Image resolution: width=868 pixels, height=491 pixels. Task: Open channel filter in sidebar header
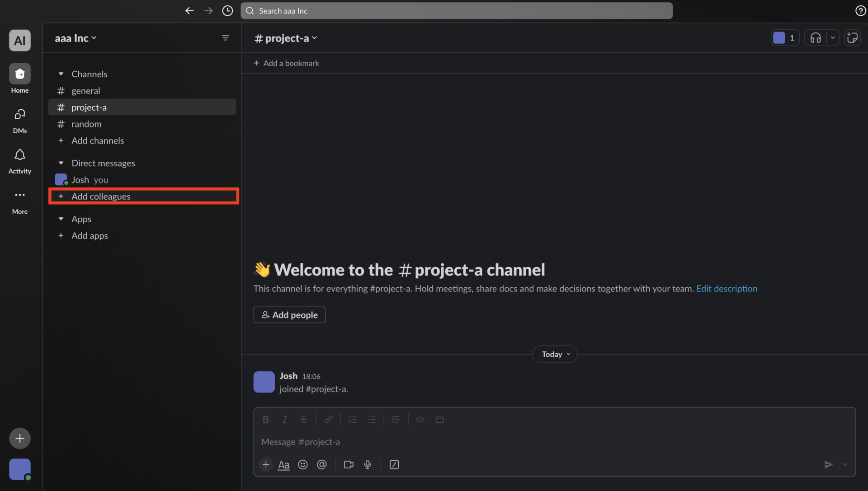click(226, 38)
